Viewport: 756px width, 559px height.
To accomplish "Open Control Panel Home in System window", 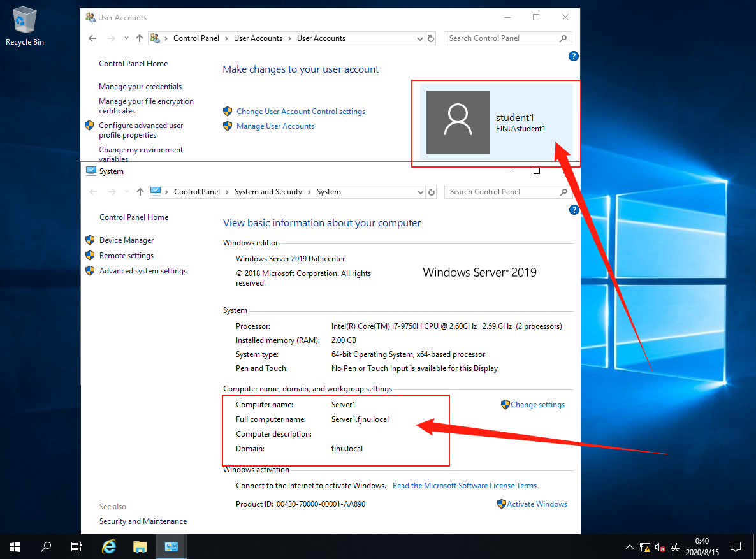I will [134, 217].
